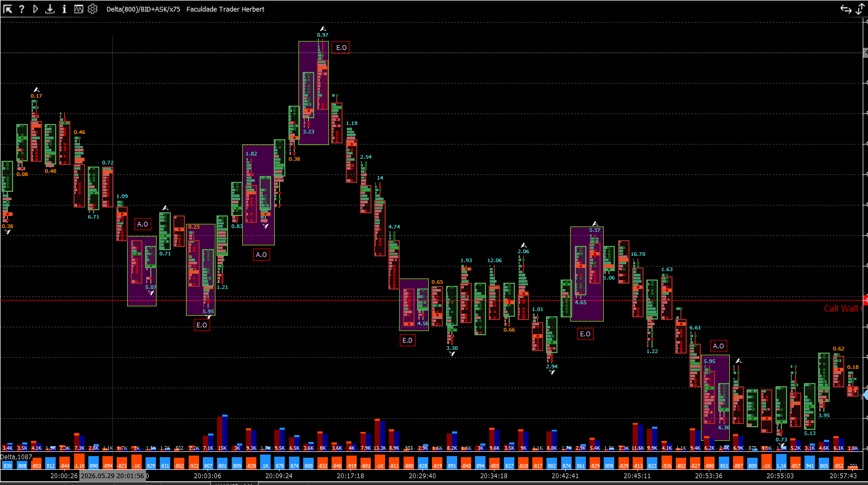Screen dimensions: 868x485
Task: Click the A.O label above the 5.95 box
Action: [x=719, y=346]
